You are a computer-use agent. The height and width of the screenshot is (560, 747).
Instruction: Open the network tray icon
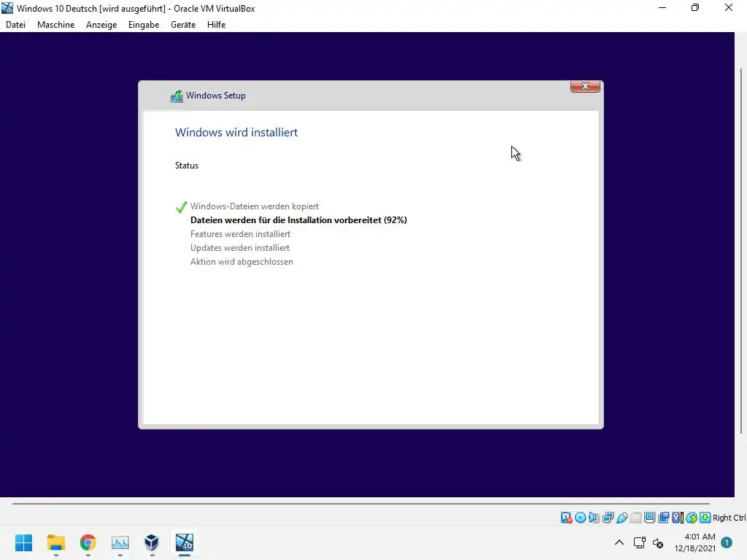click(x=640, y=542)
